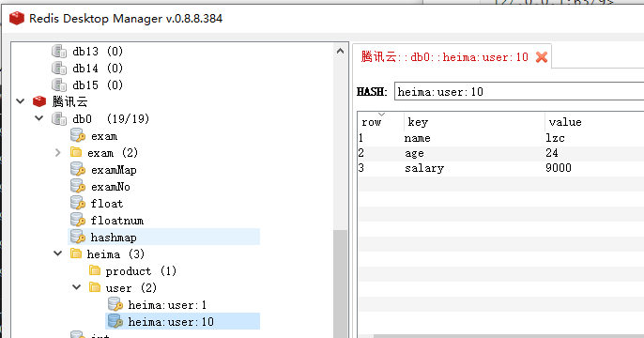The image size is (644, 338).
Task: Click the key icon beside float
Action: pyautogui.click(x=78, y=203)
